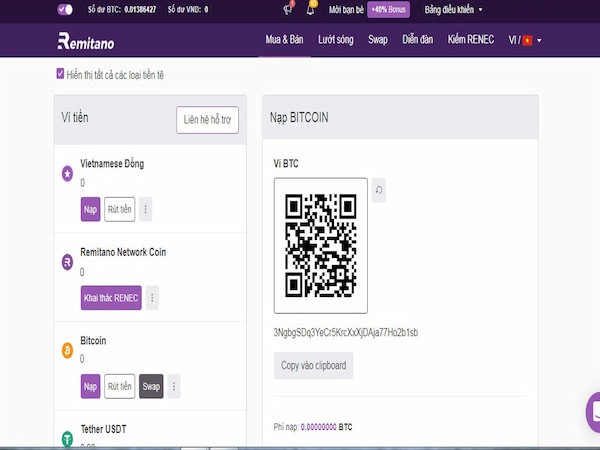Click the Liên hệ hỗ trợ button
The image size is (600, 450).
click(x=207, y=120)
